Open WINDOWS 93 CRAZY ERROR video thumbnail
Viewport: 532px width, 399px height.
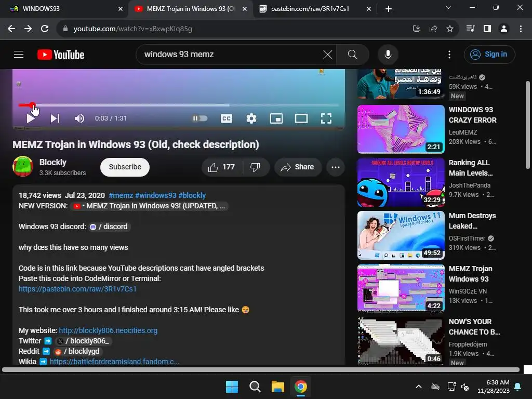[401, 129]
